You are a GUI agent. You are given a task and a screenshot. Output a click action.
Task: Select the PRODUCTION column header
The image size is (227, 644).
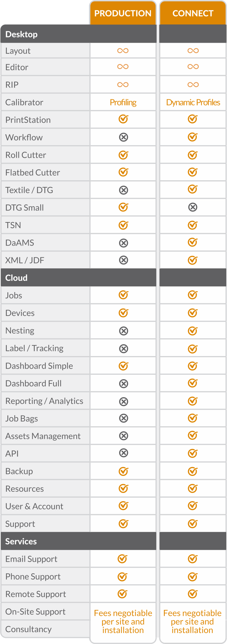pos(123,13)
